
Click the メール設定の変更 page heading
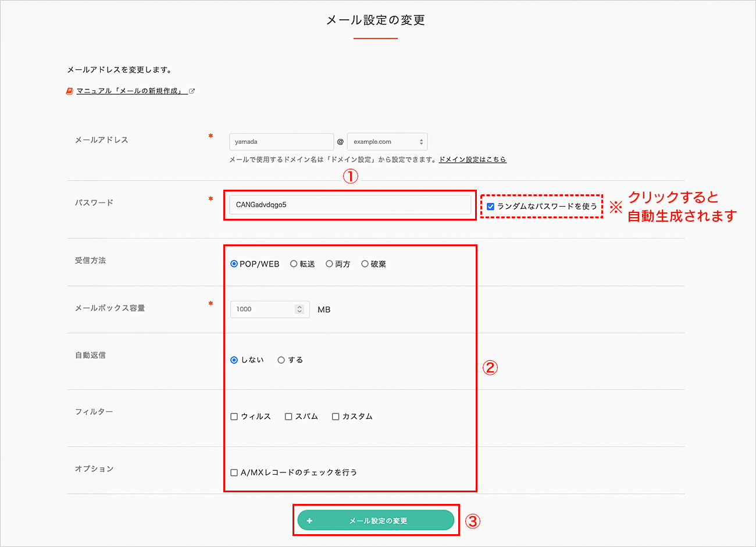point(376,20)
